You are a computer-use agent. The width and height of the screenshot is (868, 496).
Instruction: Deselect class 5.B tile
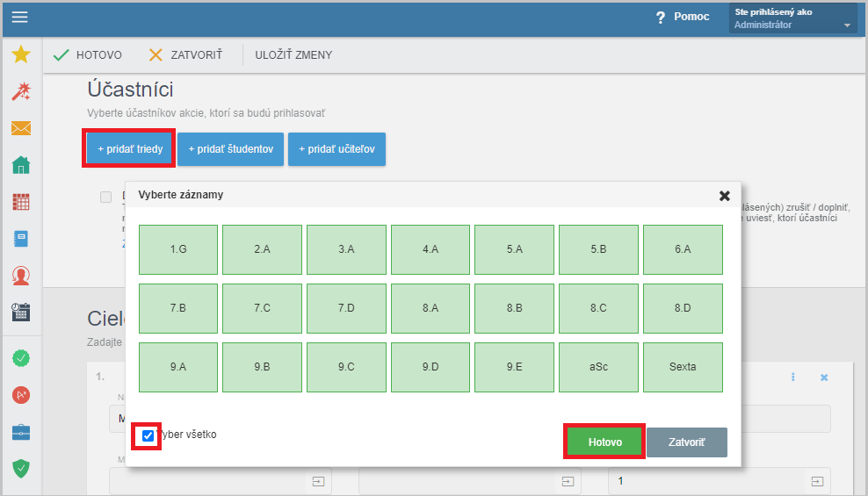tap(598, 249)
